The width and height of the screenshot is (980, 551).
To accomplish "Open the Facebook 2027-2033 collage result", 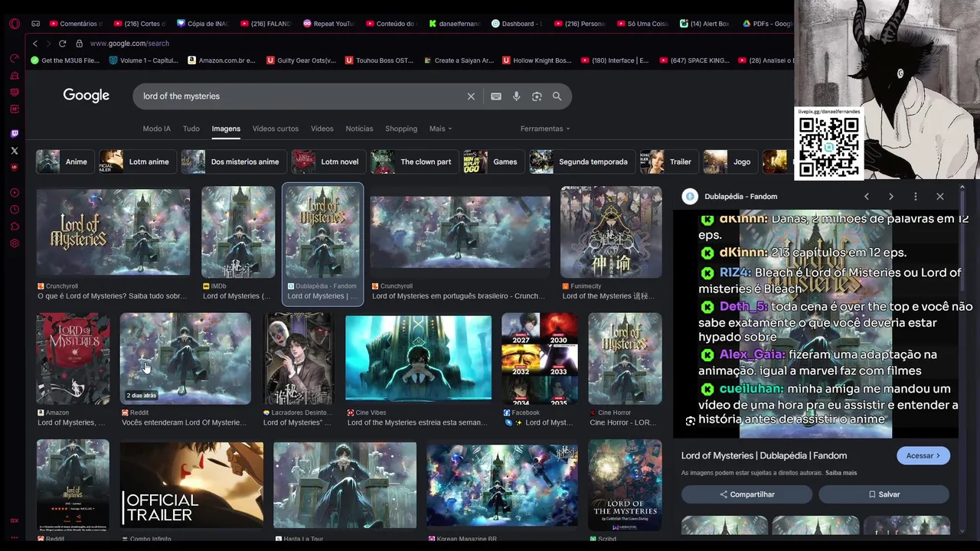I will (x=540, y=358).
